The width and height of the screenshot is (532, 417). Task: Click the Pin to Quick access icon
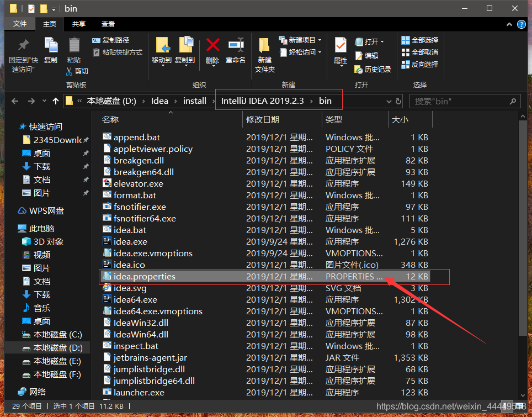tap(23, 45)
